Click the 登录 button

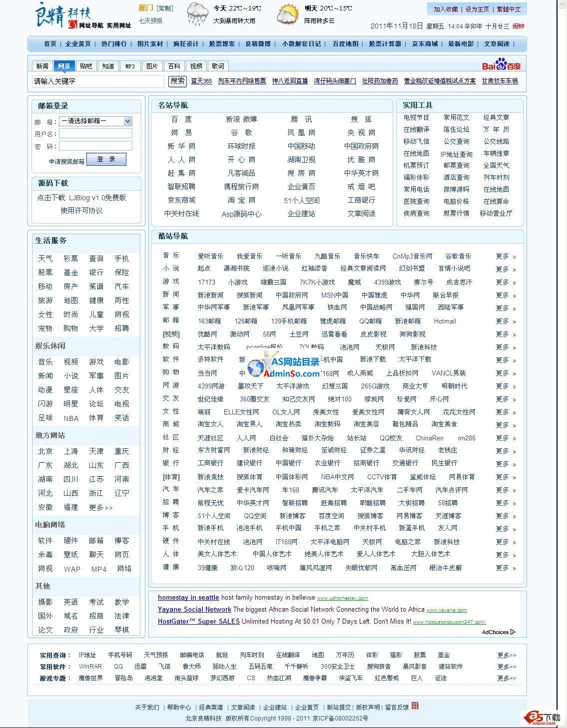106,159
